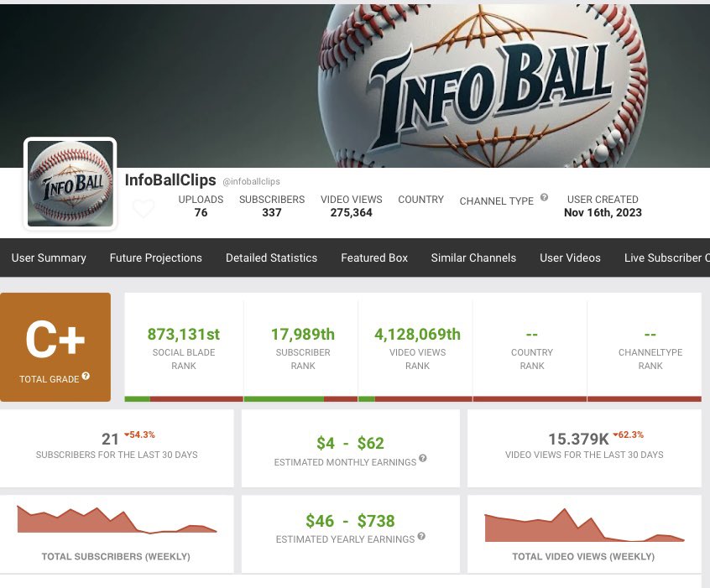Click the 21 subscribers last 30 days value
Viewport: 710px width, 588px height.
[110, 439]
